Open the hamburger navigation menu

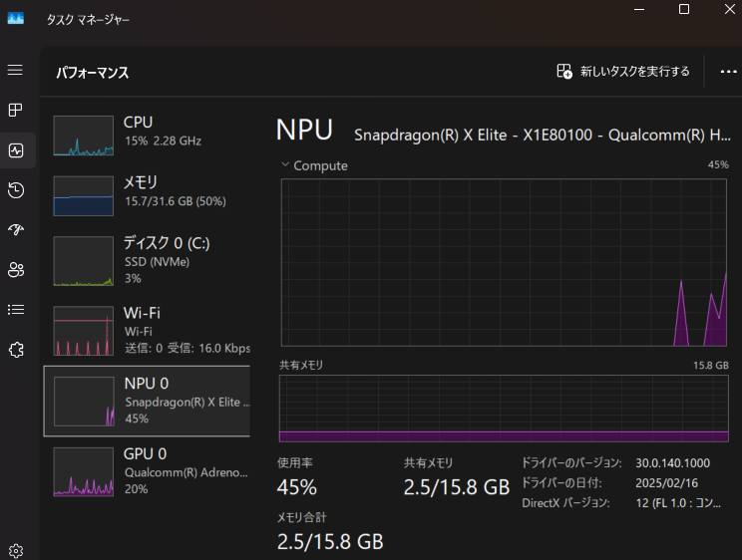[15, 70]
